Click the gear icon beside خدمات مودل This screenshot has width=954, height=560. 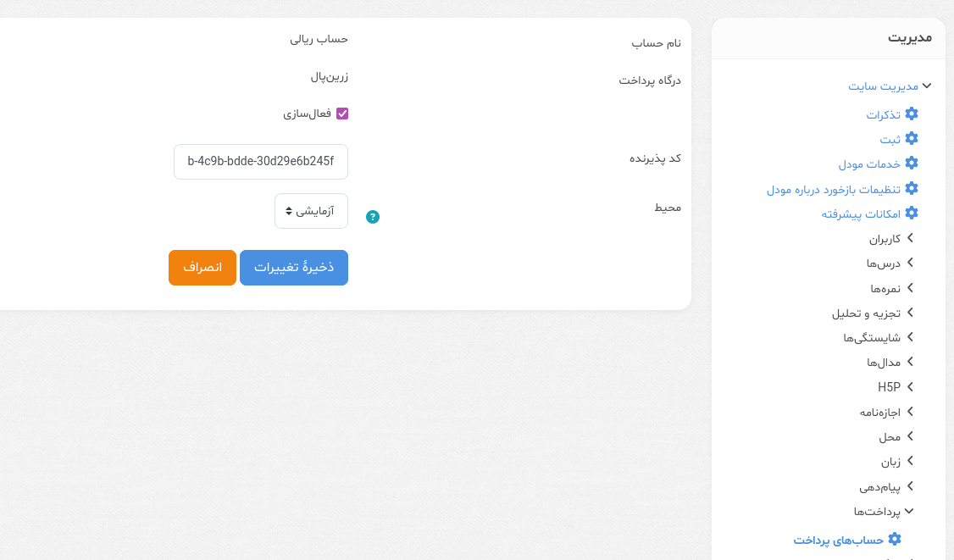pyautogui.click(x=912, y=164)
